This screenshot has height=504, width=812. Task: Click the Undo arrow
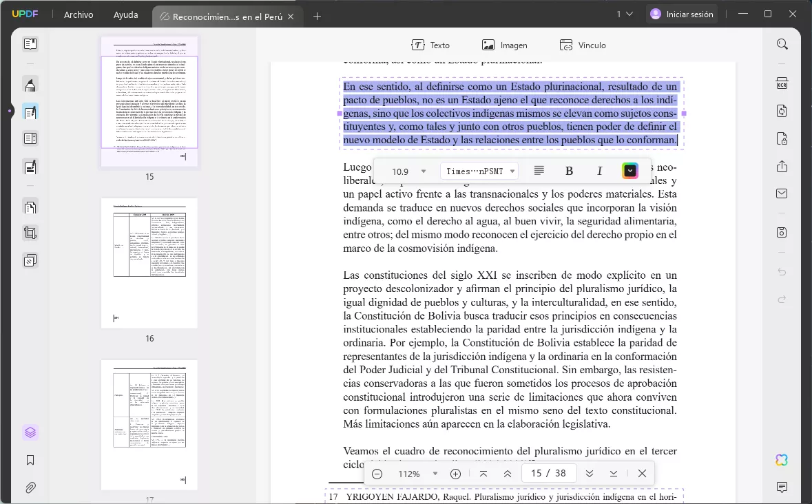point(782,272)
